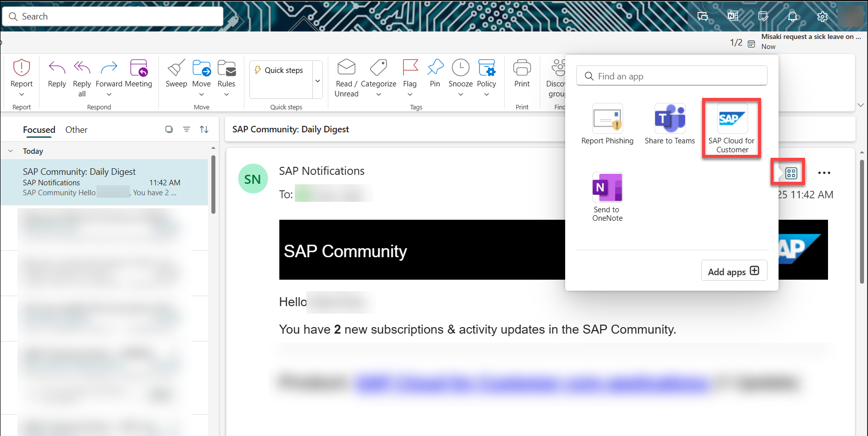This screenshot has width=868, height=436.
Task: Open the Move to folder tool
Action: pyautogui.click(x=201, y=74)
